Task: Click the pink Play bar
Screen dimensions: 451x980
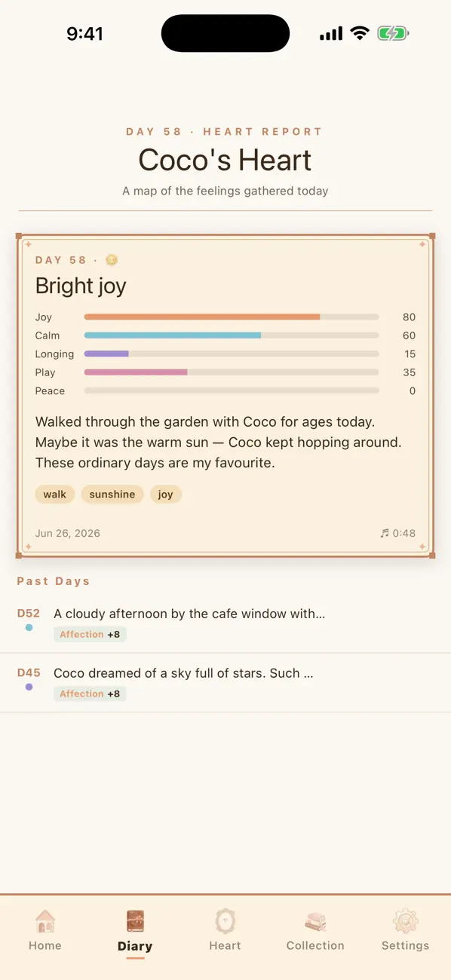Action: point(136,372)
